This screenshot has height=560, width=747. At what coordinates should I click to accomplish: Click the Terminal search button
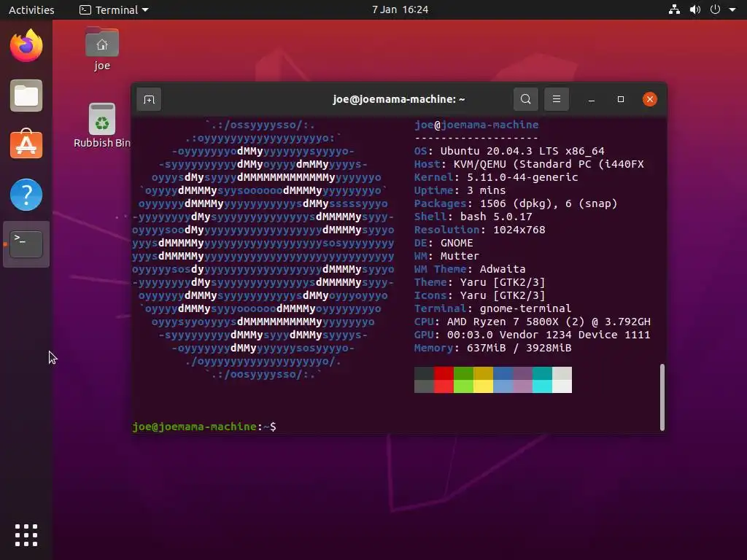[525, 99]
